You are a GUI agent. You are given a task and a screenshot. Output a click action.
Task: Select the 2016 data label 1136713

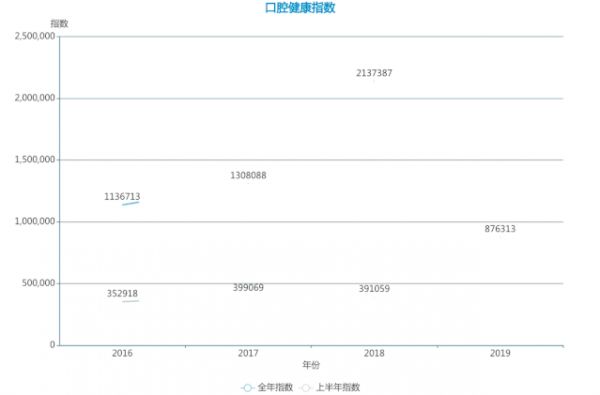click(122, 196)
